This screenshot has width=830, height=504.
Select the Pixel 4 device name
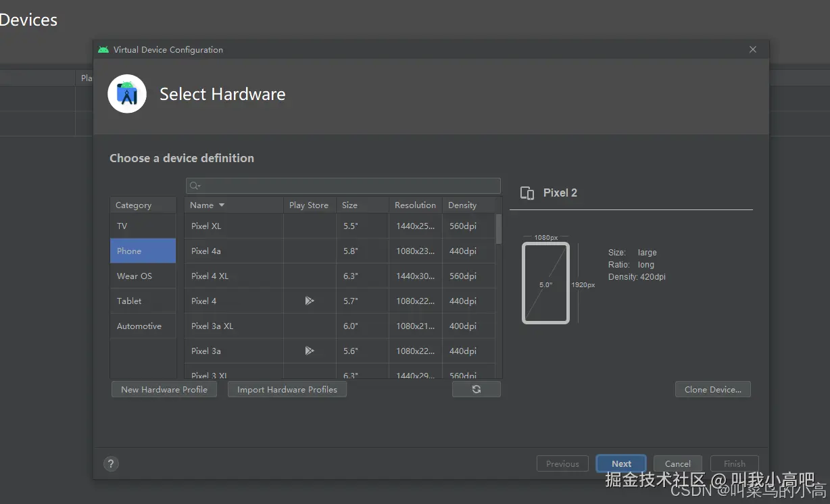203,301
